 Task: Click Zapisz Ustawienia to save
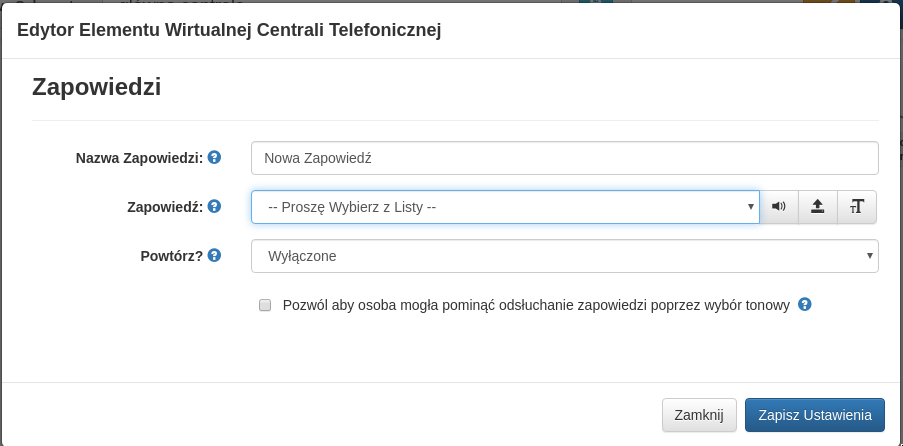814,415
